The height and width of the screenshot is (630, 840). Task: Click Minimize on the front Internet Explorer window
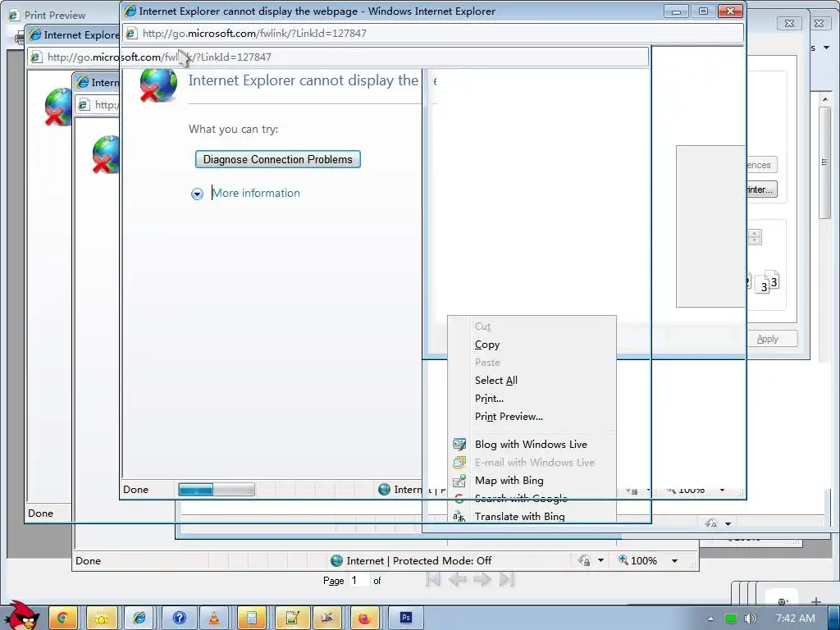click(x=677, y=11)
